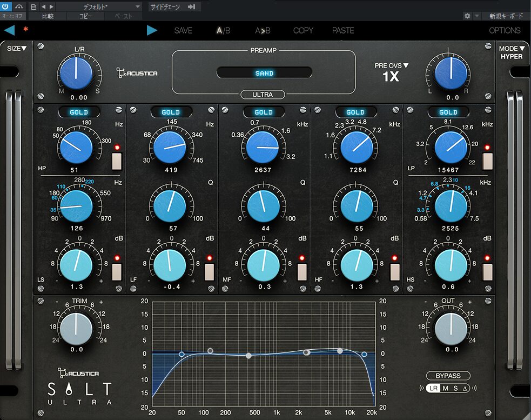Select the delta monitoring icon
The image size is (531, 420).
point(465,388)
